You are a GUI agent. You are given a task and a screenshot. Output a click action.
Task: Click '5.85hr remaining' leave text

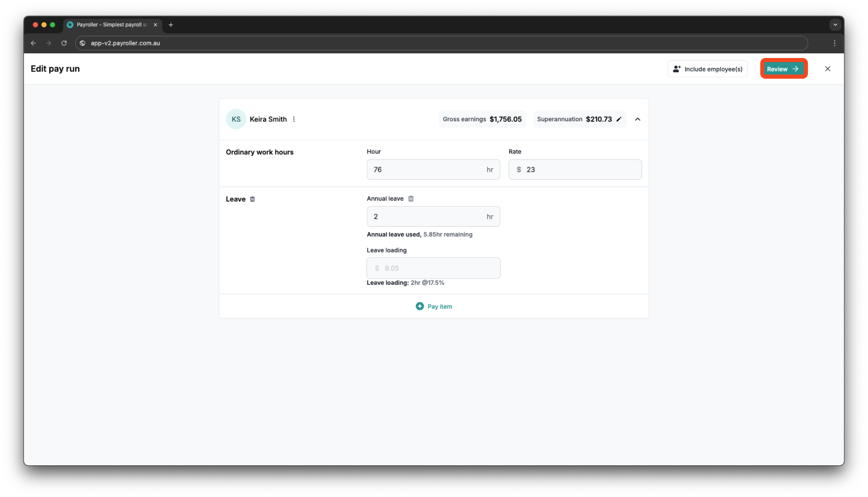(x=448, y=235)
